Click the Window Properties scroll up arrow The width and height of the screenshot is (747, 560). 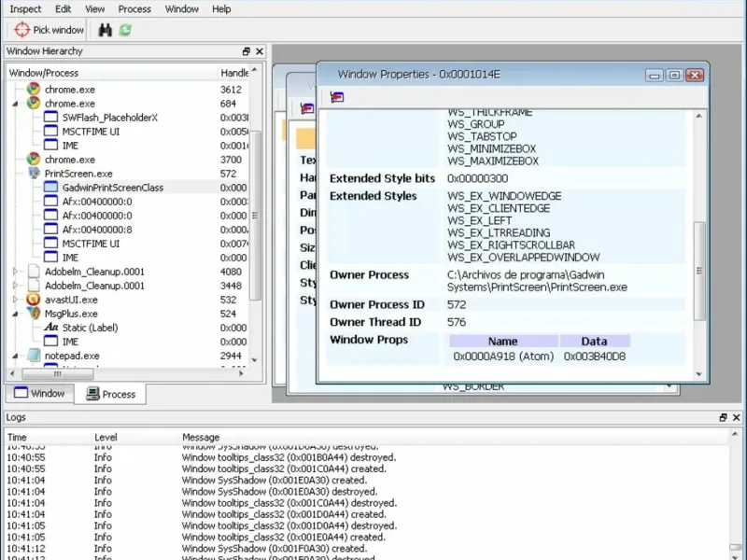(698, 116)
